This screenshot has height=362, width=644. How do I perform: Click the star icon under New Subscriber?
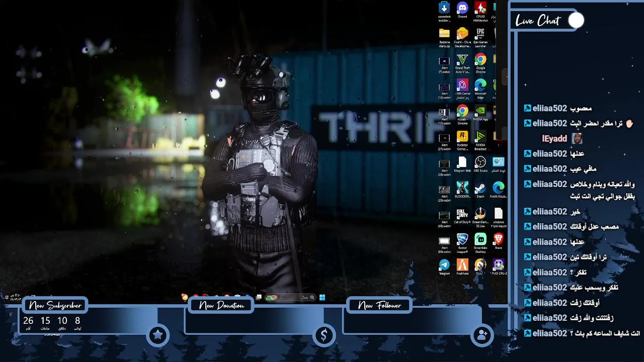pos(158,335)
